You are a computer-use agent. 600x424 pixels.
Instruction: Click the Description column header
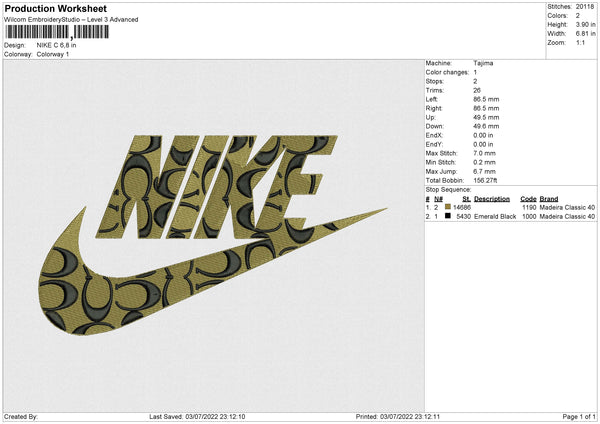[492, 199]
